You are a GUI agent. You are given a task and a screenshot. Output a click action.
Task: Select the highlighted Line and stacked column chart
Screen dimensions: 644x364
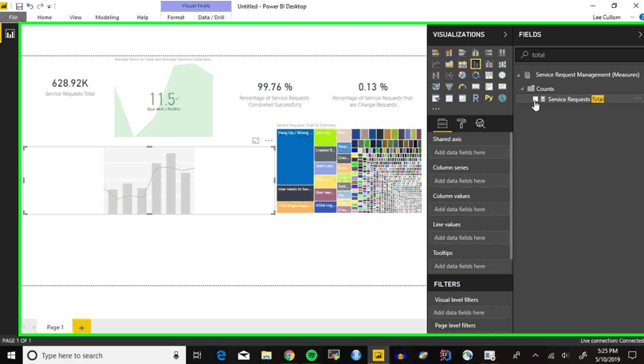pyautogui.click(x=476, y=64)
